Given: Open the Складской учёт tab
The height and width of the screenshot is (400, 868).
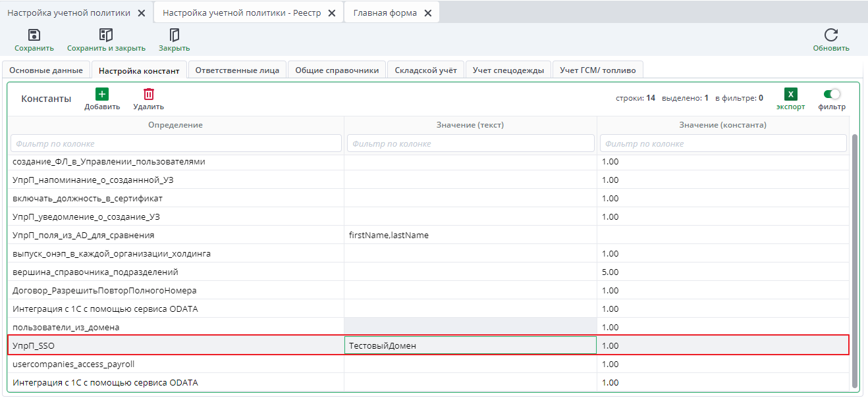Looking at the screenshot, I should click(x=425, y=70).
